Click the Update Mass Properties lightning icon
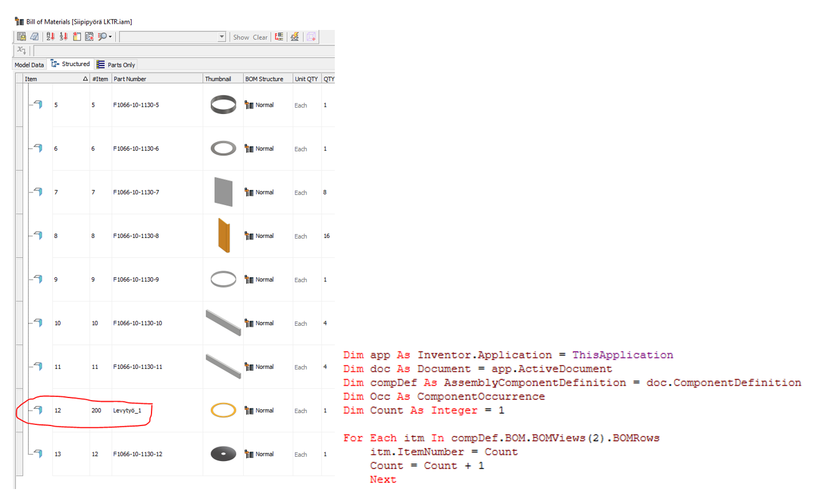Viewport: 823px width, 504px height. click(x=295, y=37)
